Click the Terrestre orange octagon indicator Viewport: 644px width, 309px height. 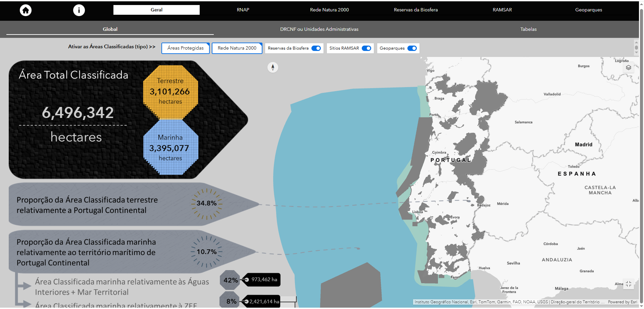pos(170,91)
